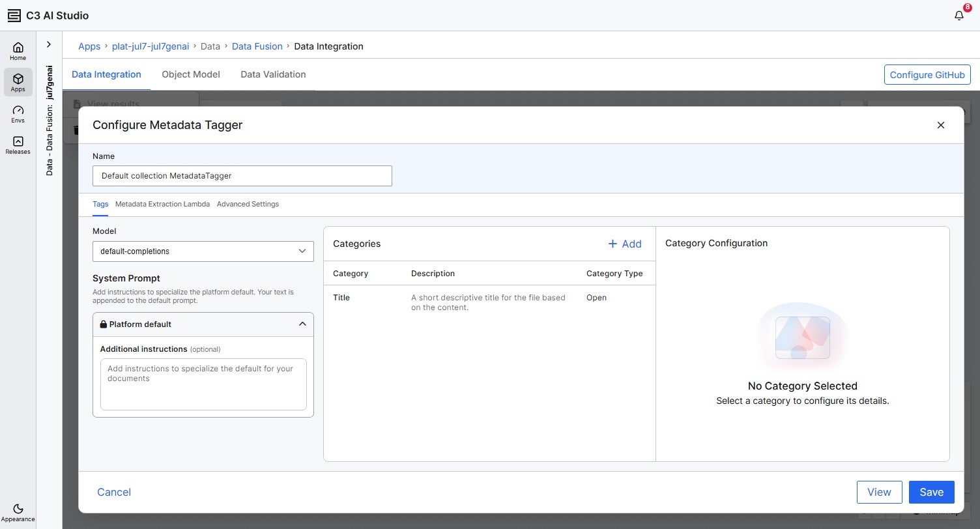Collapse the Platform default section

tap(302, 324)
